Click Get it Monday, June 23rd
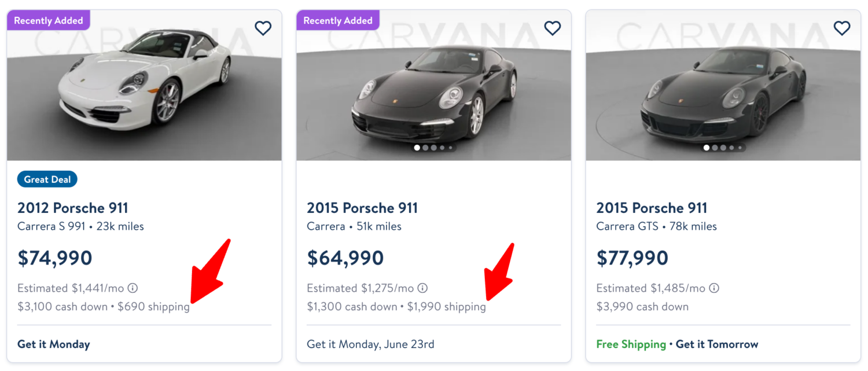This screenshot has width=868, height=371. pyautogui.click(x=369, y=344)
